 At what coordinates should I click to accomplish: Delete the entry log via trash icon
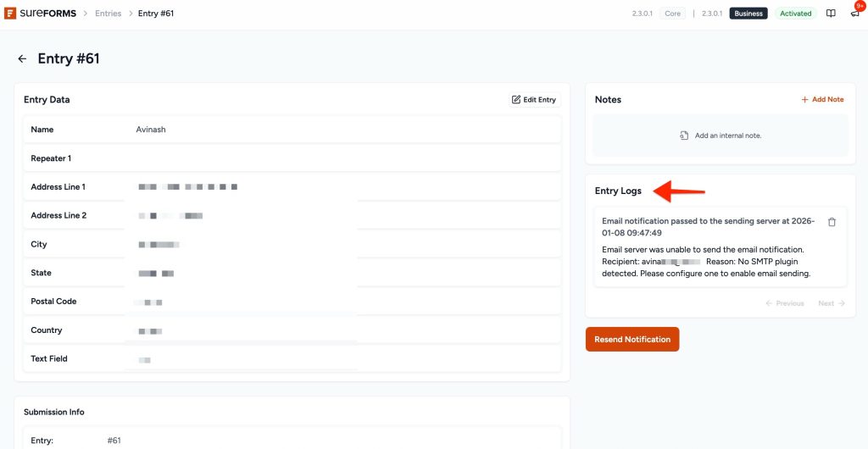coord(832,222)
